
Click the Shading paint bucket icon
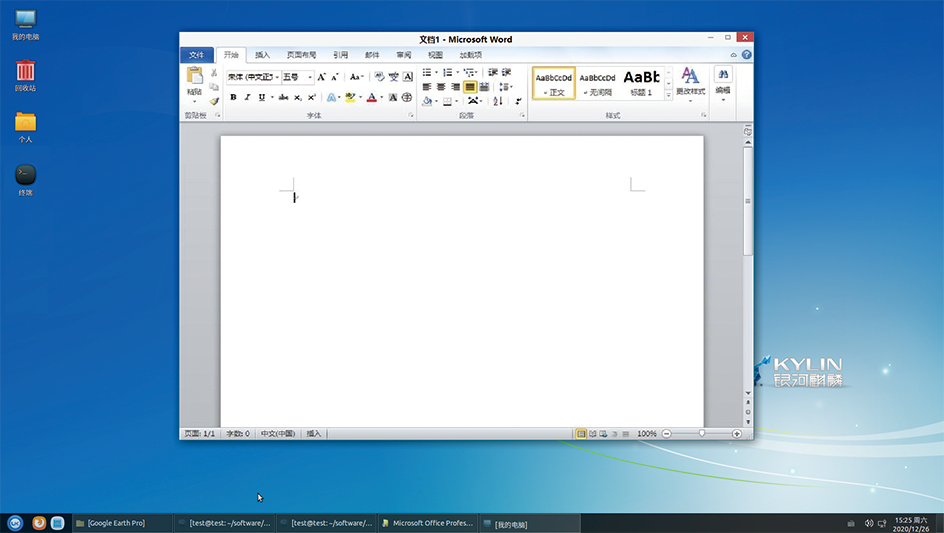[427, 101]
